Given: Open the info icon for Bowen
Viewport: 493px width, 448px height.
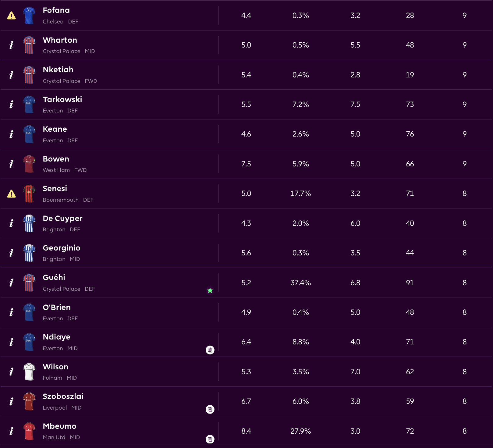Looking at the screenshot, I should 11,164.
